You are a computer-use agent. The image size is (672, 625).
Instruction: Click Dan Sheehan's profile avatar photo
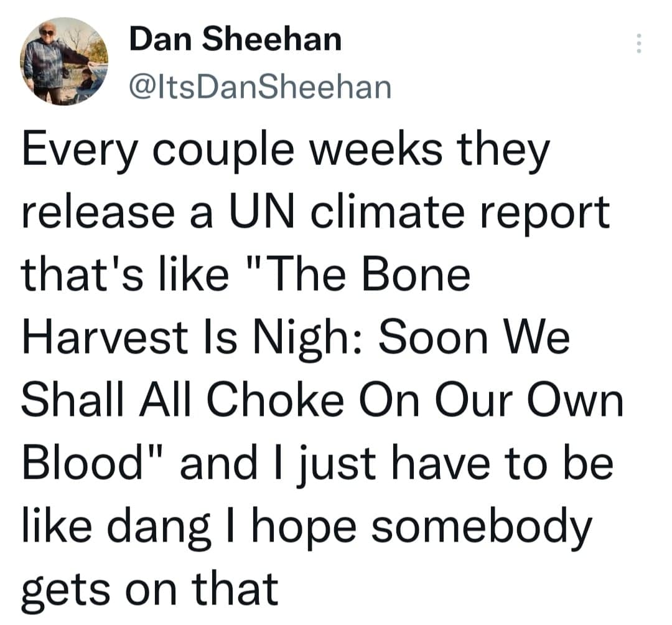pos(64,61)
